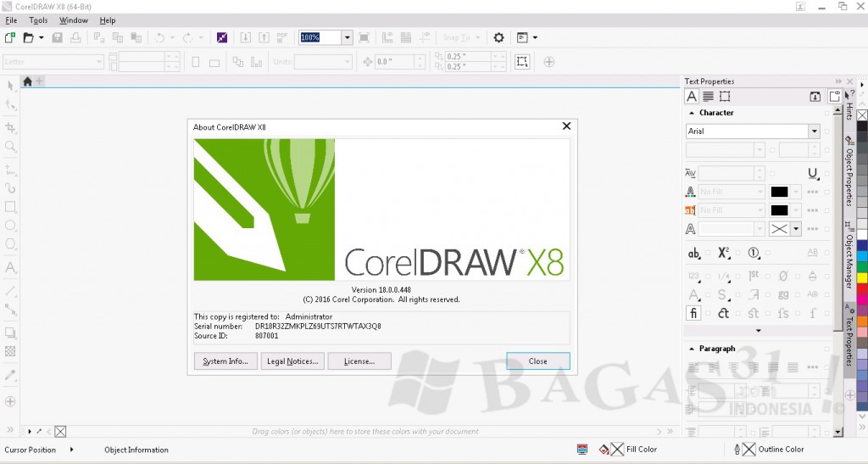Screen dimensions: 868x464
Task: Click the Text Properties scrollbar down arrow
Action: point(837,432)
